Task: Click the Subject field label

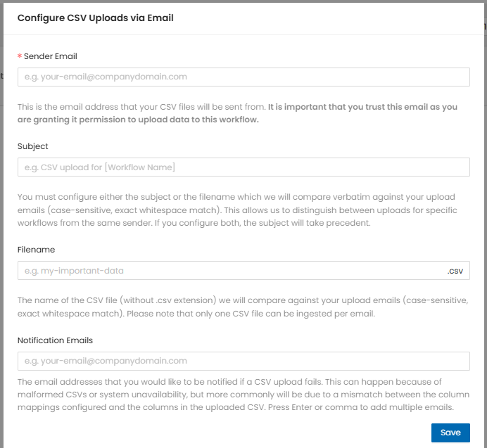Action: tap(33, 146)
